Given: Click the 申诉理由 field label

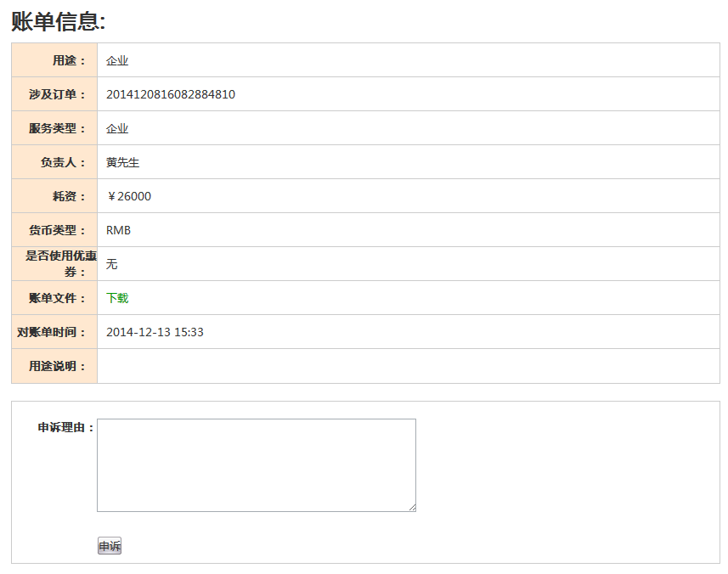Looking at the screenshot, I should coord(66,427).
